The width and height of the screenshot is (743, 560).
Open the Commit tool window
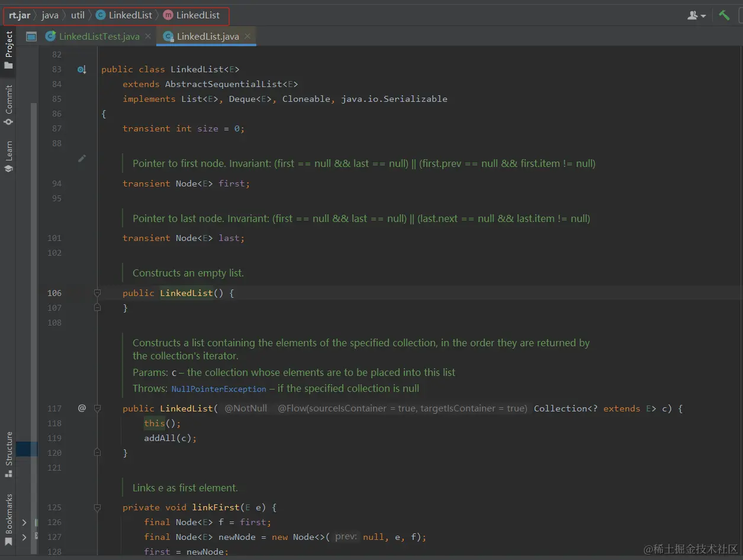(8, 105)
